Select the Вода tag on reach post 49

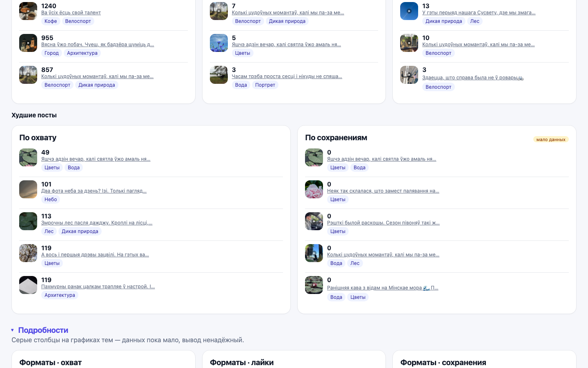click(73, 168)
